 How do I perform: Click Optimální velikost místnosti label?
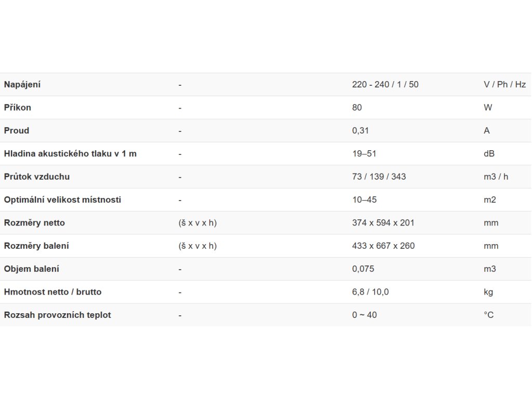pyautogui.click(x=62, y=200)
